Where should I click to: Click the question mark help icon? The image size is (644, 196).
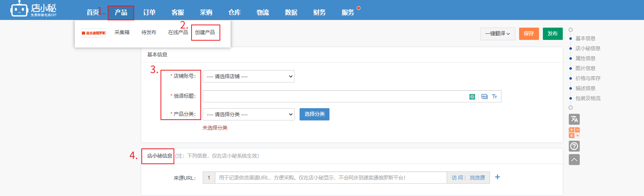[574, 146]
